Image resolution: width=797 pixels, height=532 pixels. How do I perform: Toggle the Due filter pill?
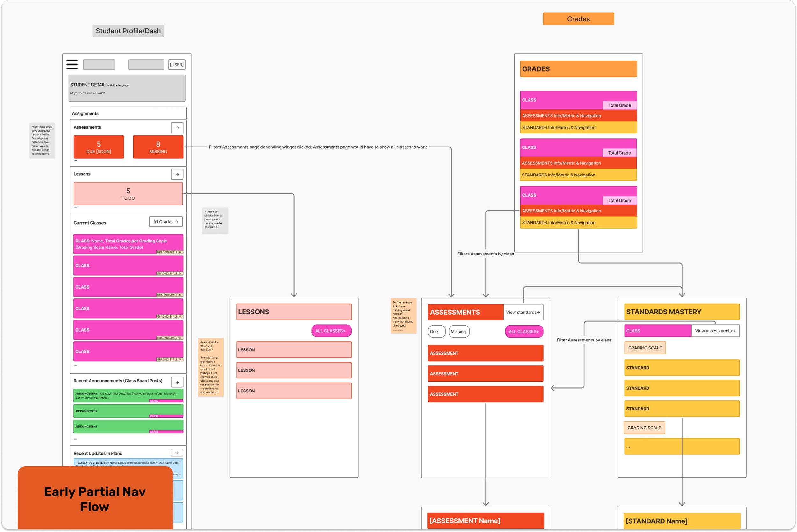tap(436, 332)
